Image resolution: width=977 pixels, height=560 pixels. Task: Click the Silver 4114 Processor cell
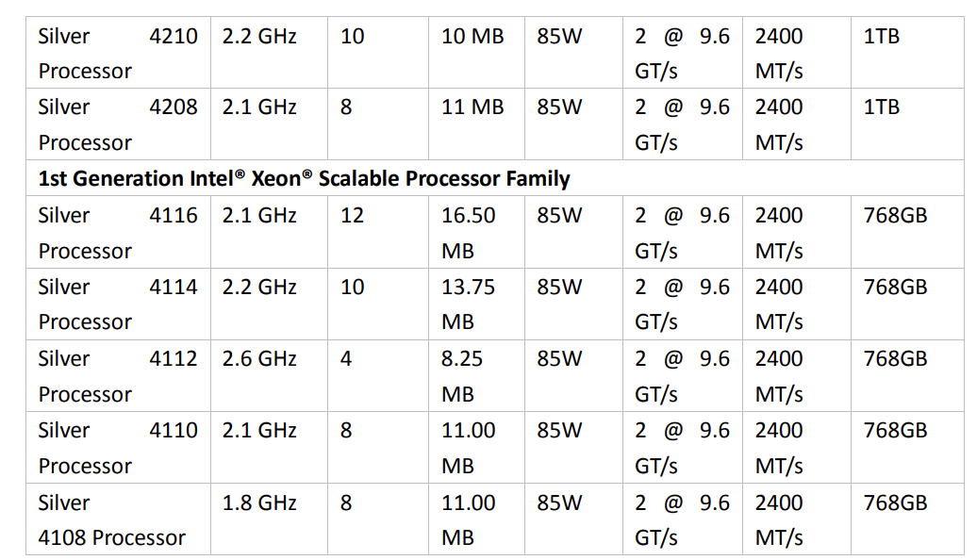(118, 305)
